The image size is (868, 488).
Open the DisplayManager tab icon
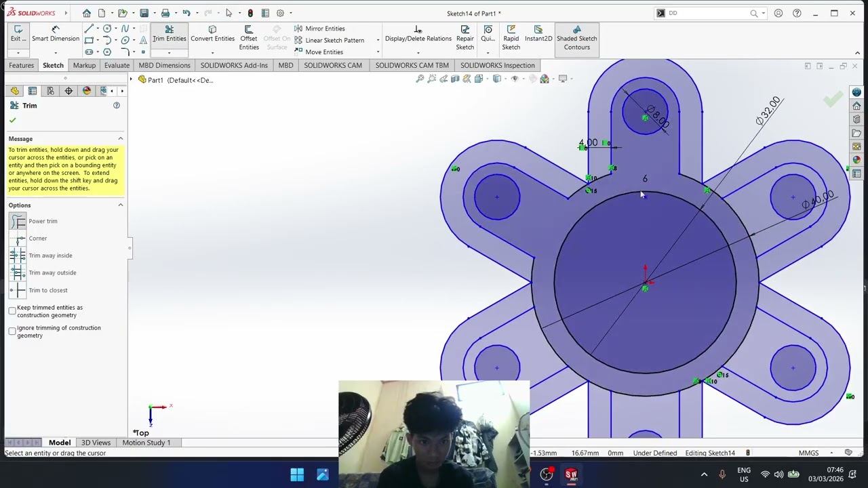pos(86,91)
